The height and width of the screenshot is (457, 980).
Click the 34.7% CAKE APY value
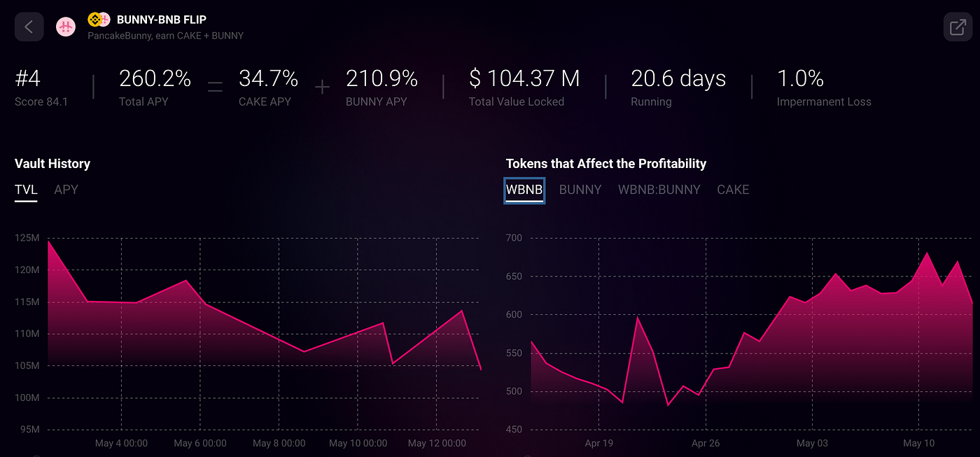click(268, 79)
